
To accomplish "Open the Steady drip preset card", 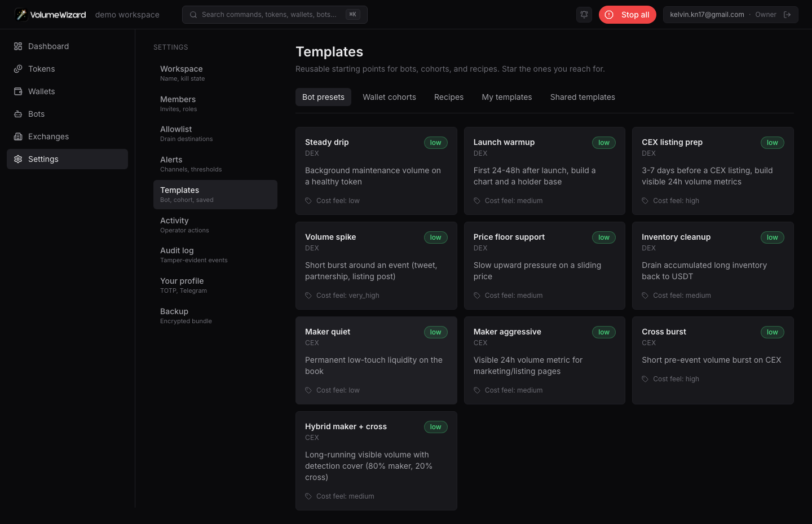I will [376, 171].
